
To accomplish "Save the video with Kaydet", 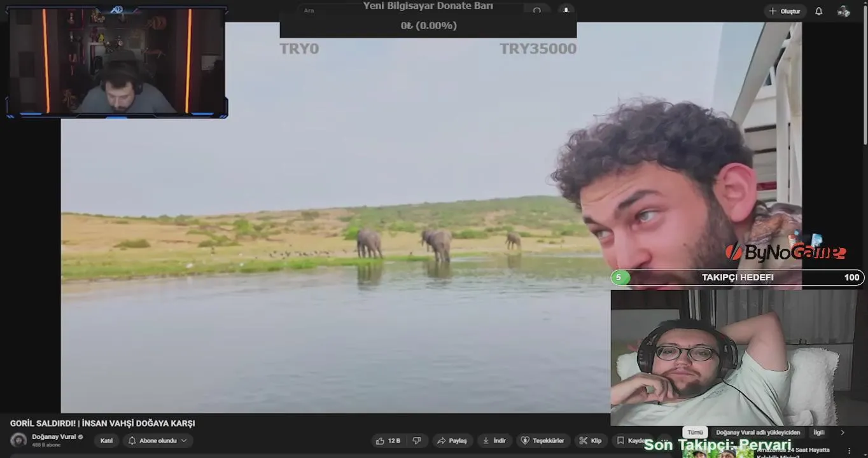I will coord(630,441).
